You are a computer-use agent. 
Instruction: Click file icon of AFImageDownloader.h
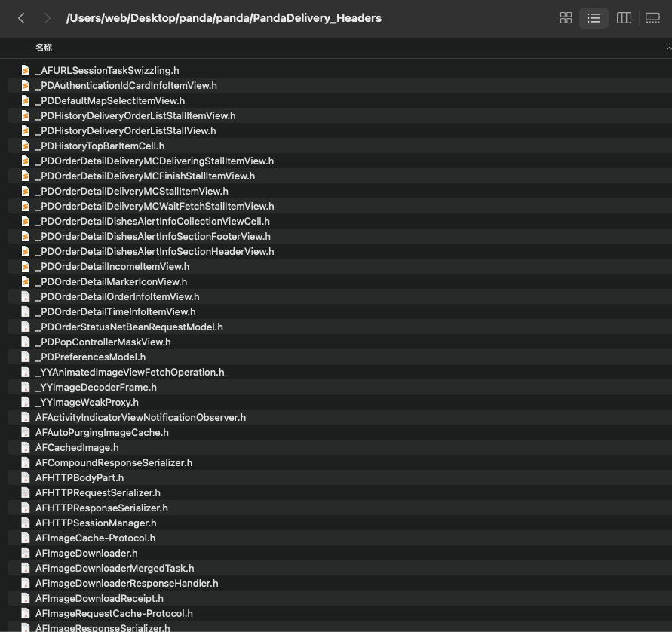point(26,553)
